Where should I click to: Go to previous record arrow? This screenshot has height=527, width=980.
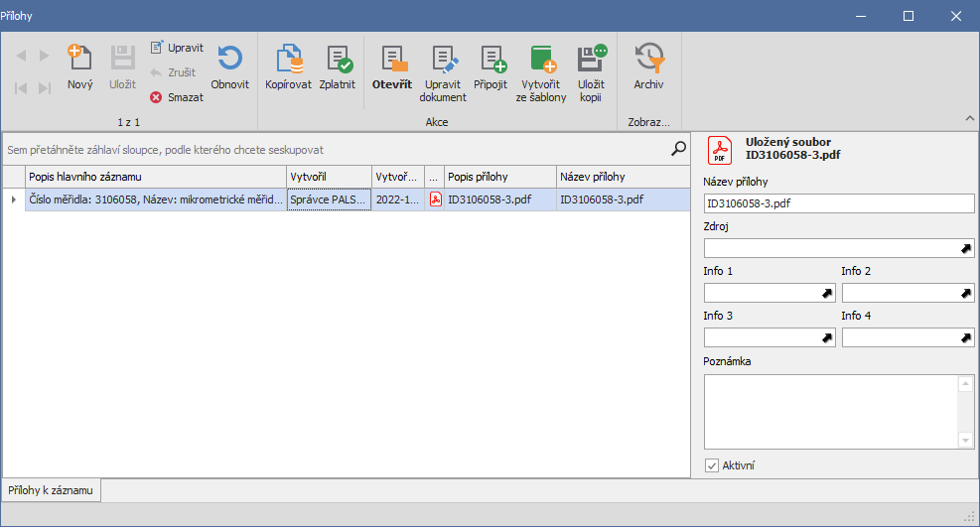21,56
